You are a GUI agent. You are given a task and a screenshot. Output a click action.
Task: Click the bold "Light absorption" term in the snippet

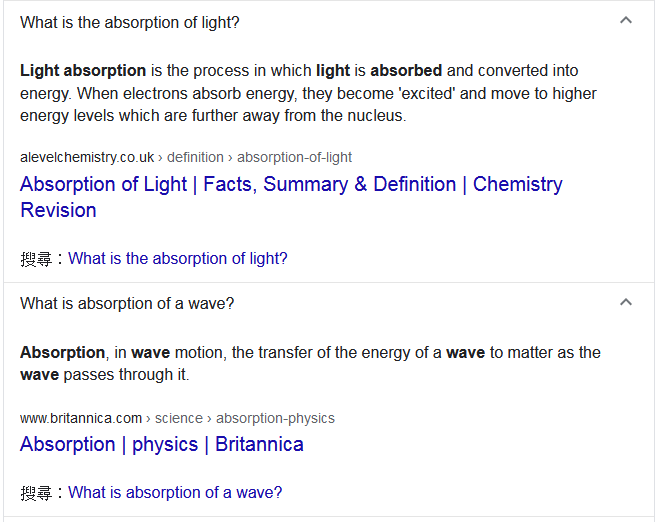click(x=83, y=71)
